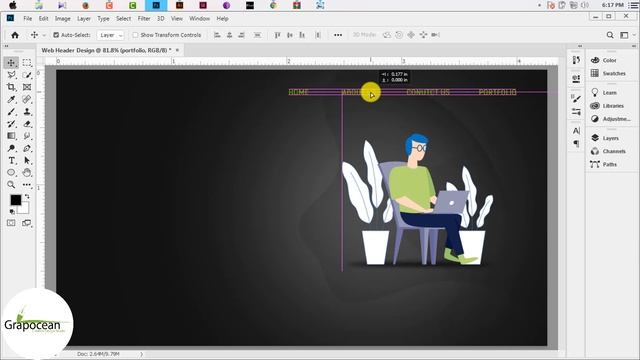Select the History Brush tool
The image size is (640, 360).
coord(11,124)
